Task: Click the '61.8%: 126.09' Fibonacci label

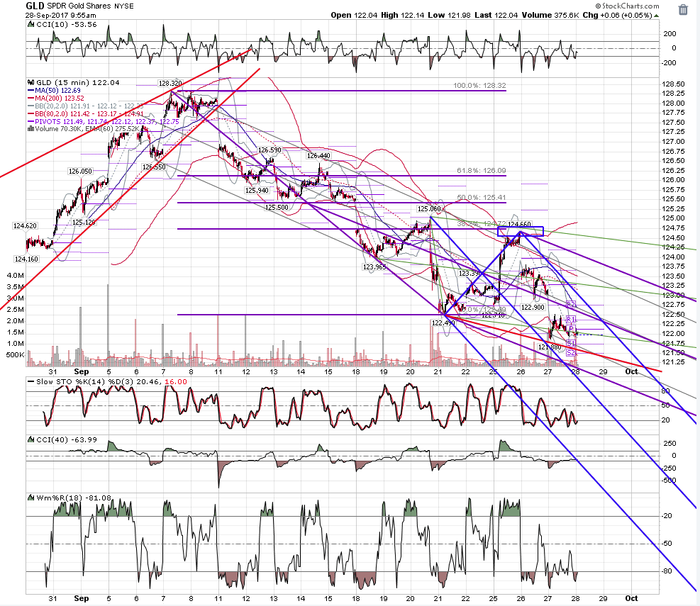Action: point(482,171)
